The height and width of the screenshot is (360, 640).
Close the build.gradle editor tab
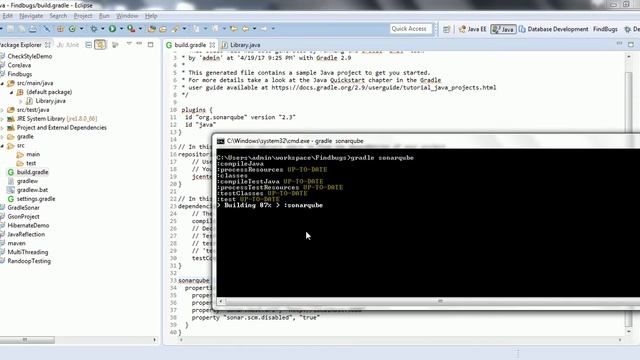212,45
